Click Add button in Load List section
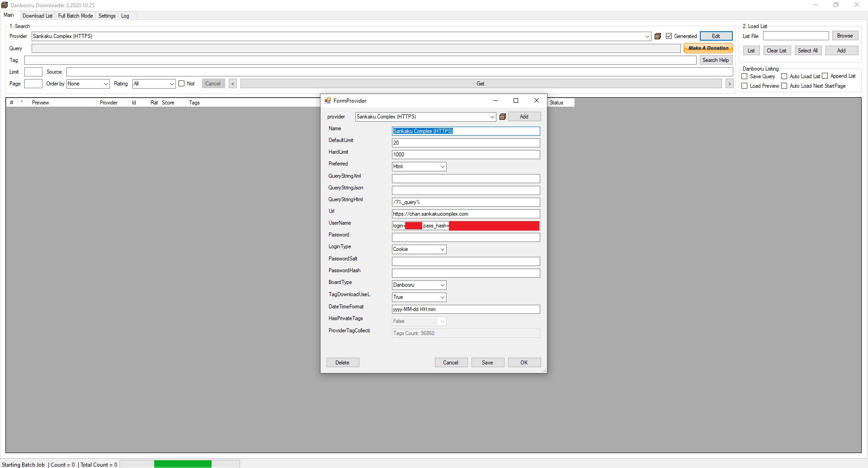The width and height of the screenshot is (868, 468). (841, 51)
